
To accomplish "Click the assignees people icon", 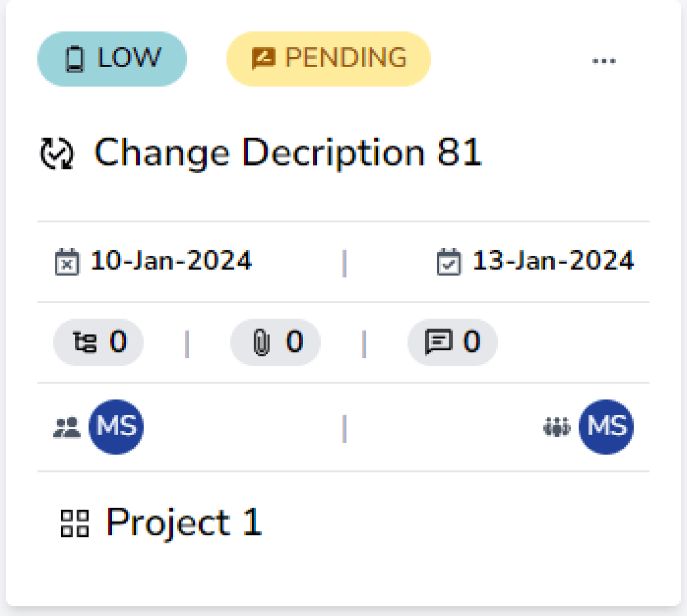I will pyautogui.click(x=67, y=426).
